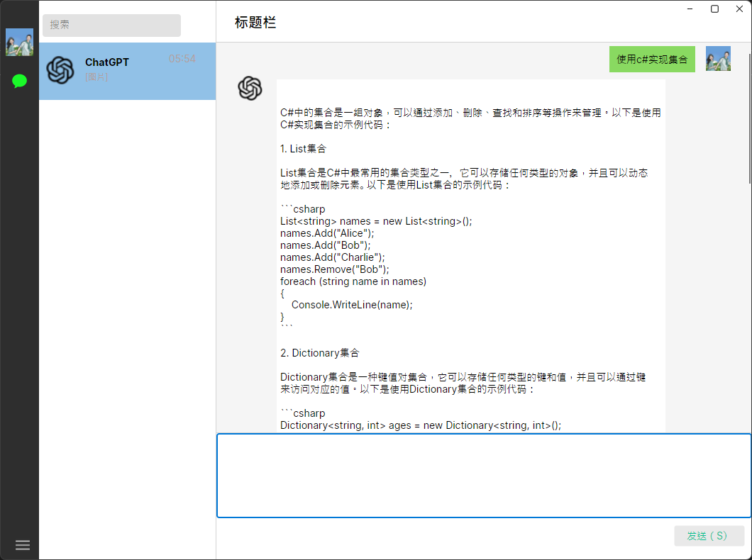Click the [图片] preview text
The width and height of the screenshot is (752, 560).
(96, 77)
